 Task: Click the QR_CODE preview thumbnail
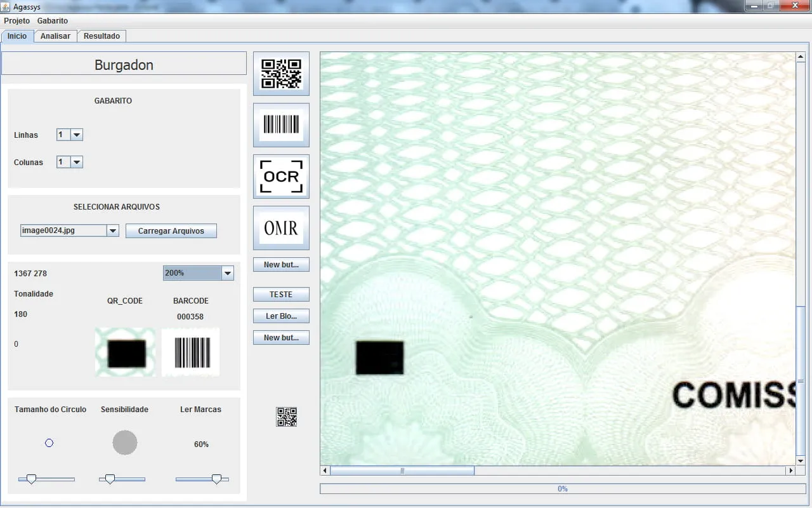pyautogui.click(x=126, y=352)
